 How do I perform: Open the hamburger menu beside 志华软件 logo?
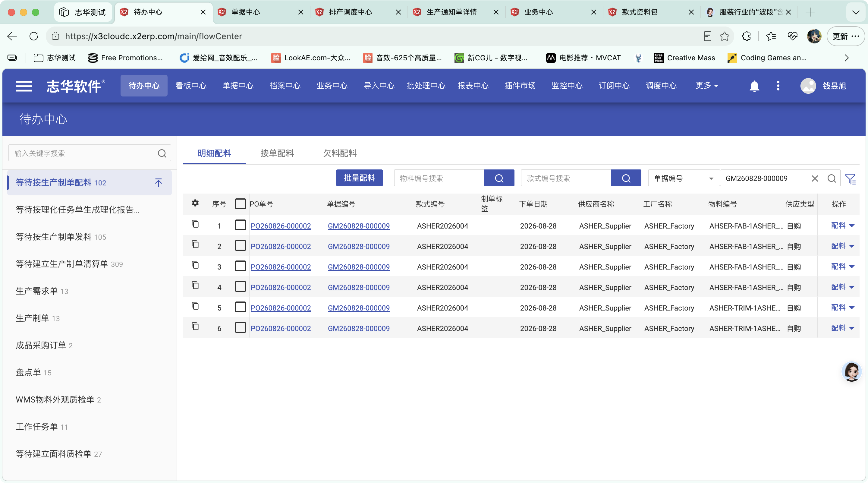tap(24, 86)
